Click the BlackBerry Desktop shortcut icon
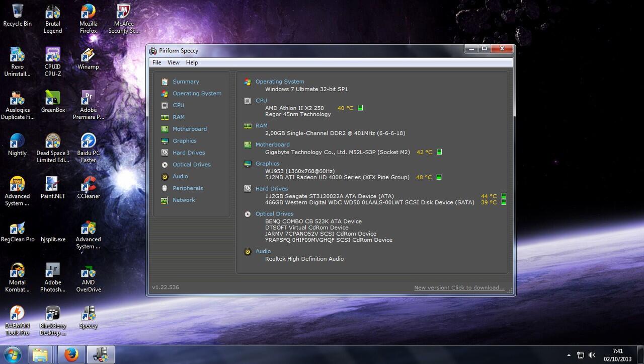Screen dimensions: 644x364 (x=53, y=321)
